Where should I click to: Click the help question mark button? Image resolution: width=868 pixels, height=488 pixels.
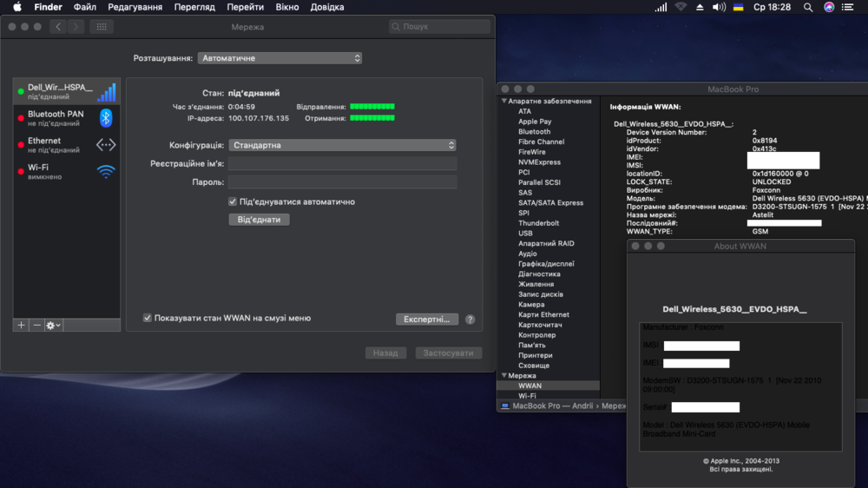pos(470,320)
